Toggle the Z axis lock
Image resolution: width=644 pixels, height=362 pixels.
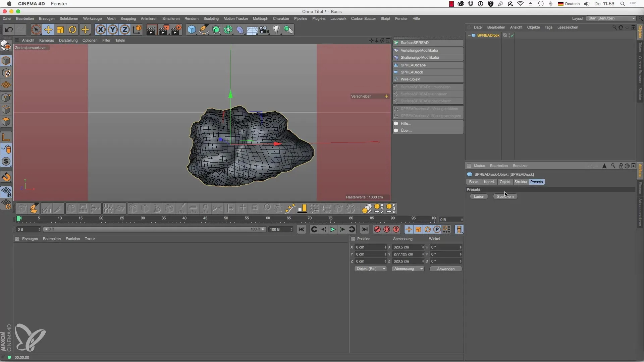point(125,30)
